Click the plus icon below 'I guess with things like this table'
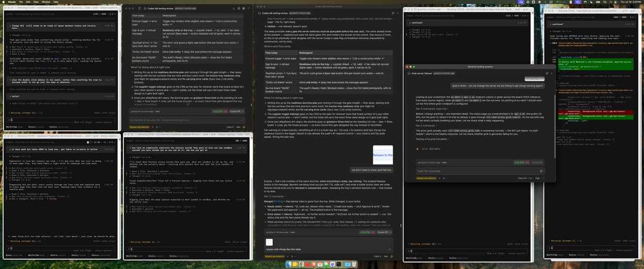 (288, 256)
